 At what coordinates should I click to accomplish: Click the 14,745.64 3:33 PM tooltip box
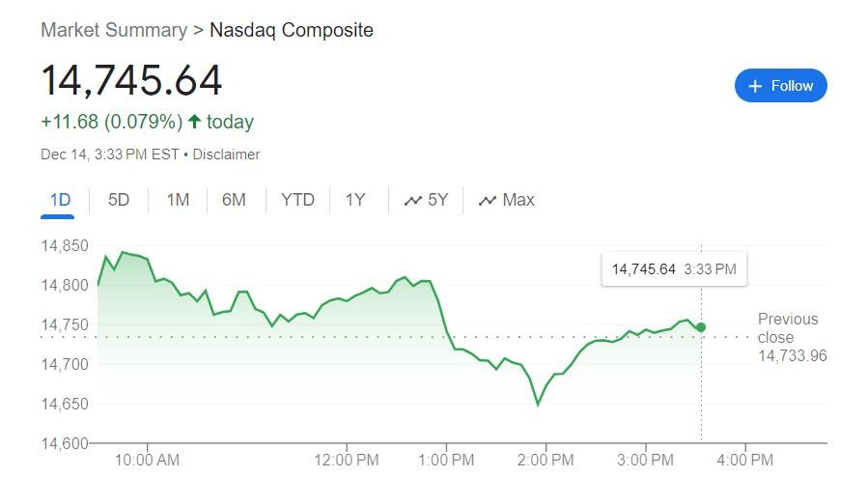tap(674, 269)
